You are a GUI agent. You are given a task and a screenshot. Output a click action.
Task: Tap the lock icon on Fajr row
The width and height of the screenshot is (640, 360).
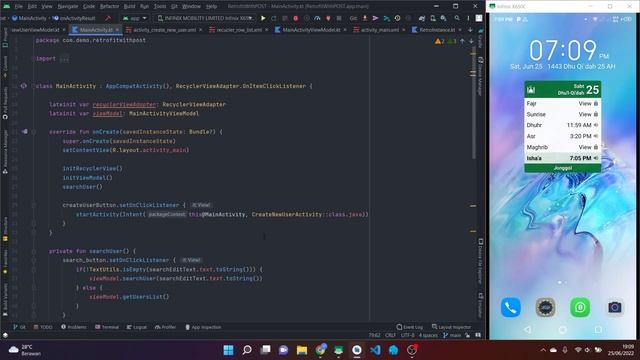point(596,103)
